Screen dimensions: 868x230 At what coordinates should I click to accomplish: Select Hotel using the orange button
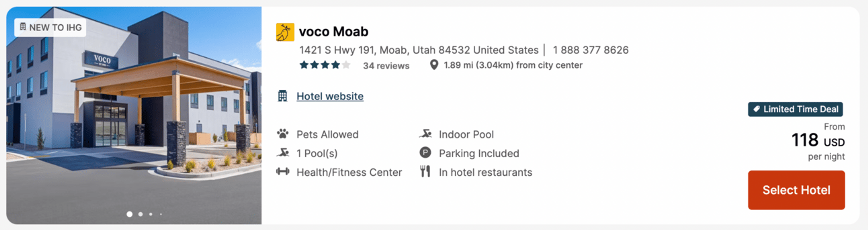tap(796, 190)
